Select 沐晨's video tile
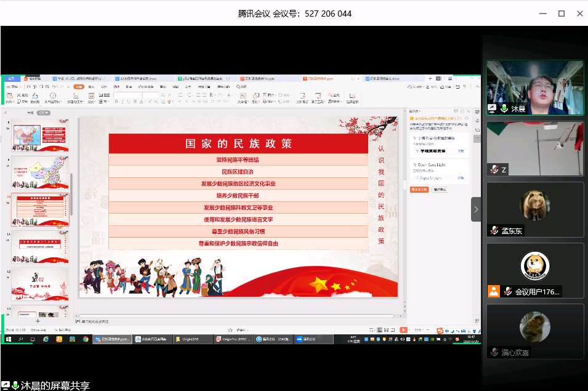The width and height of the screenshot is (588, 391). pos(534,87)
